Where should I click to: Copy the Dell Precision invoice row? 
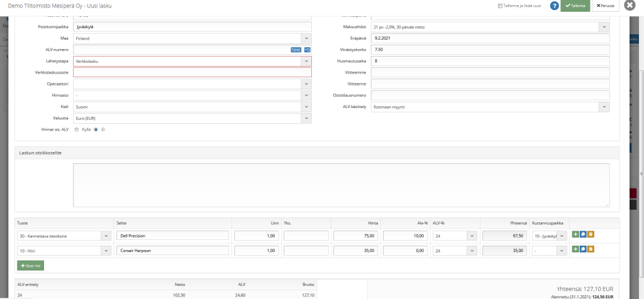pyautogui.click(x=583, y=235)
